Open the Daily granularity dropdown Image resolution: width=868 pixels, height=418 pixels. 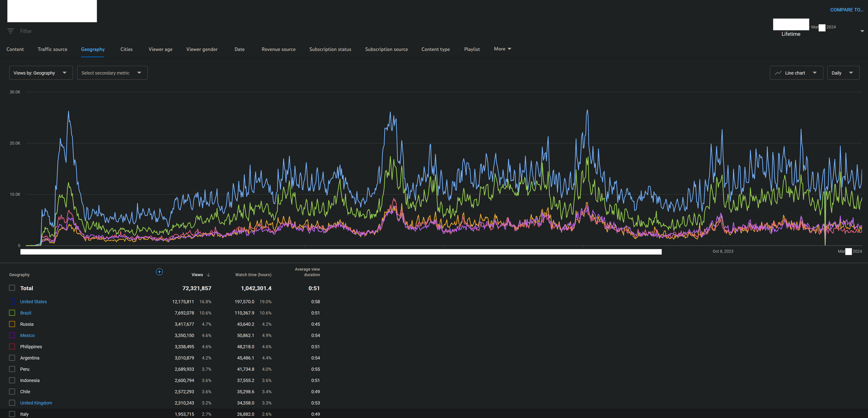(843, 73)
